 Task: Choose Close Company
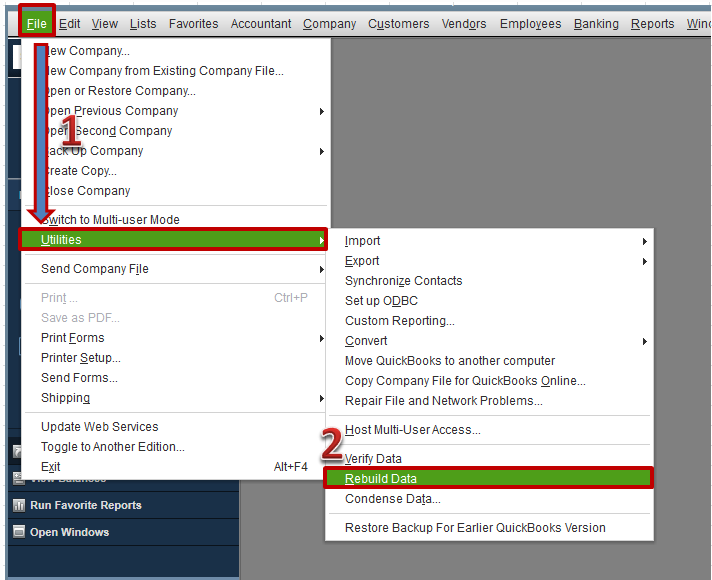pyautogui.click(x=87, y=191)
